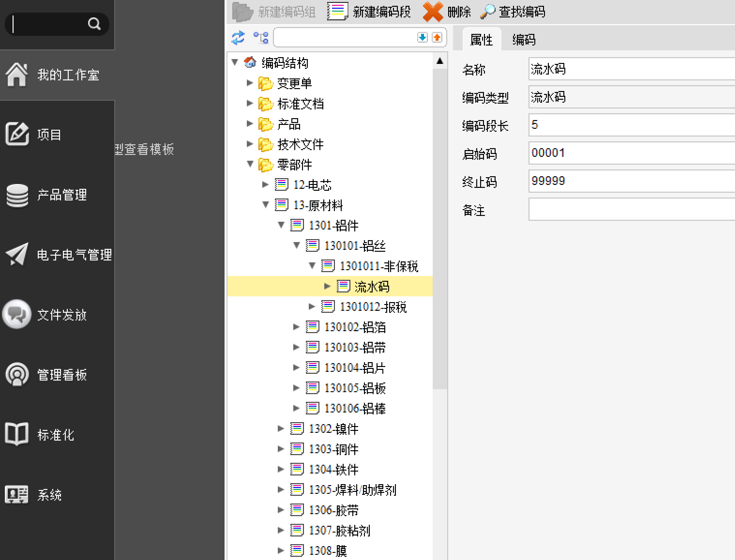This screenshot has height=560, width=735.
Task: Click the search magnifier icon in sidebar
Action: pyautogui.click(x=94, y=24)
